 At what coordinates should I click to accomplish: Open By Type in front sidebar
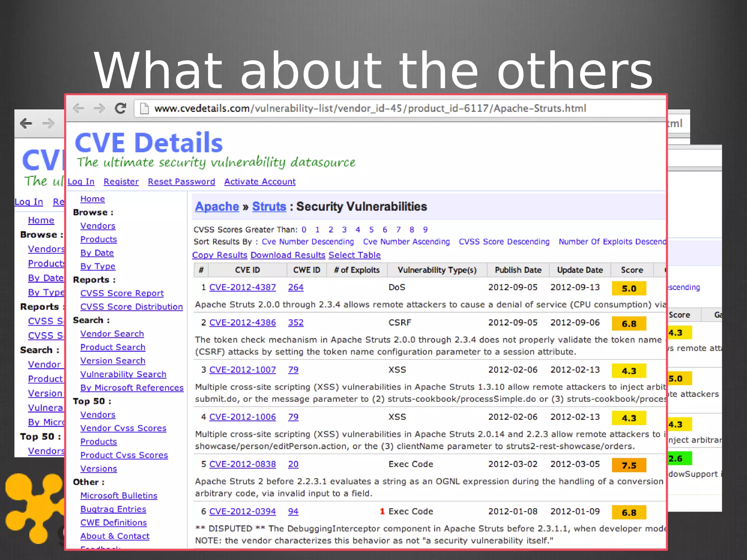point(98,267)
